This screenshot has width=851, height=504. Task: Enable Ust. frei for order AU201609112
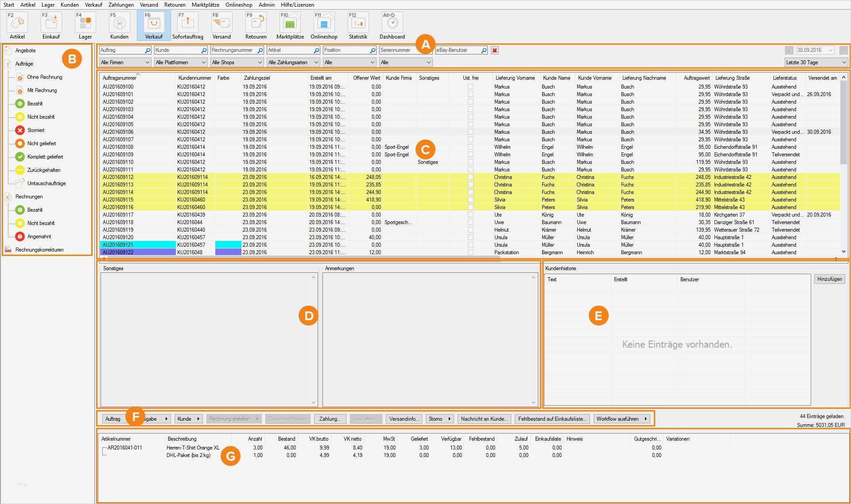coord(470,177)
